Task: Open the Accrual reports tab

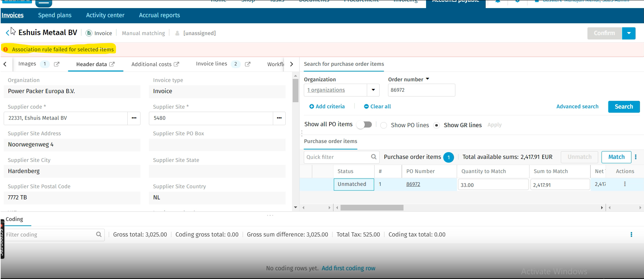Action: click(159, 15)
